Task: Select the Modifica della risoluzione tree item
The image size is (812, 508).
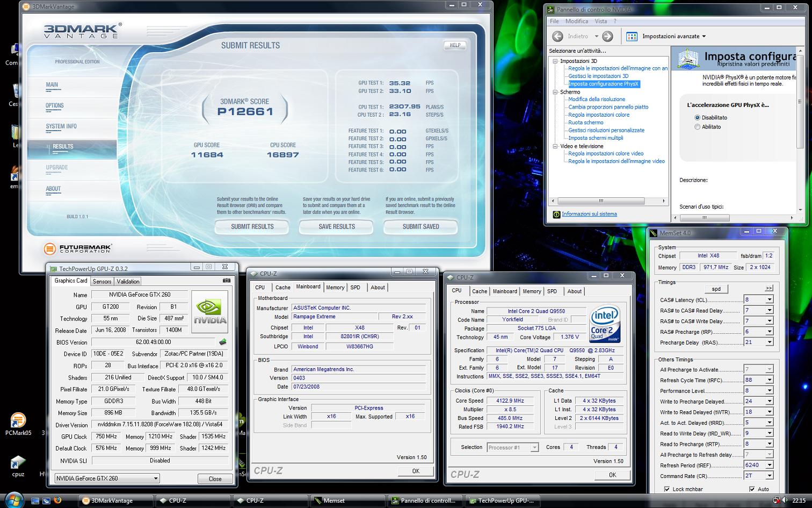Action: coord(597,99)
